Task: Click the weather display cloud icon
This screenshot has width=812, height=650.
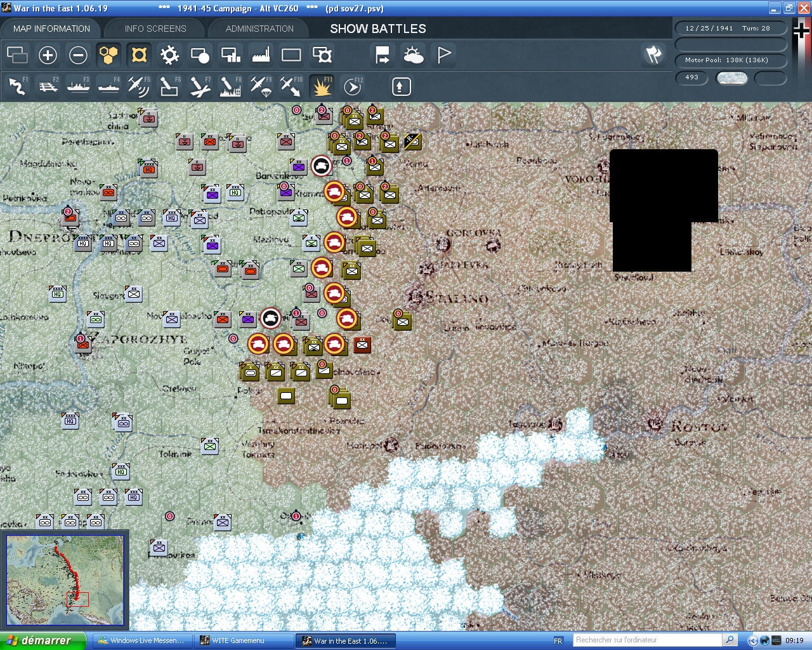Action: (x=414, y=55)
